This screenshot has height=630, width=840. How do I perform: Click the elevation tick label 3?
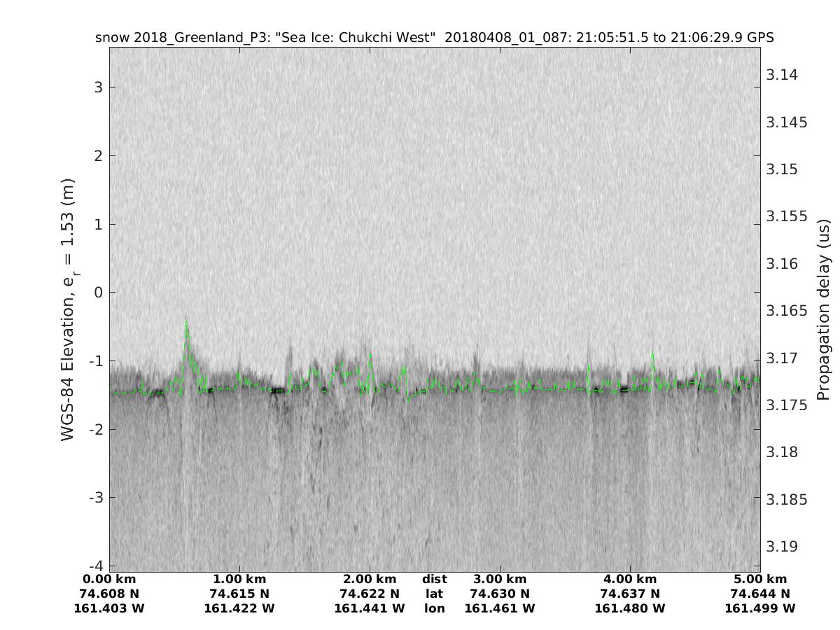click(x=99, y=87)
